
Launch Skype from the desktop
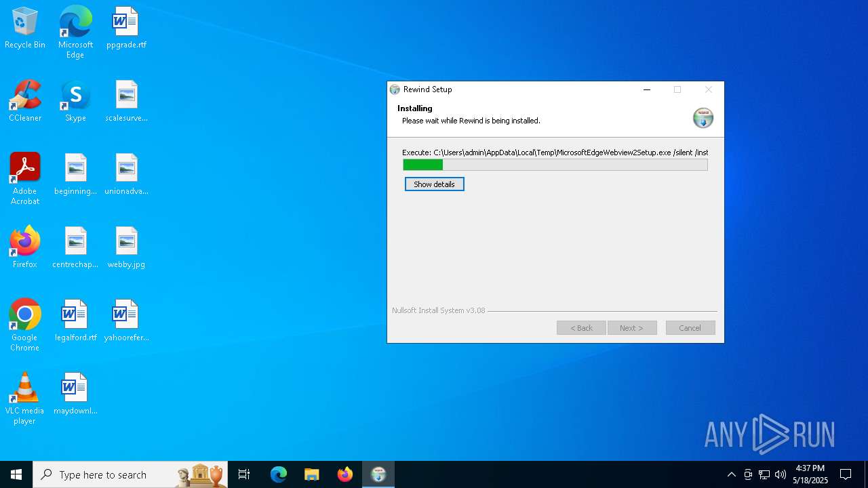(75, 102)
